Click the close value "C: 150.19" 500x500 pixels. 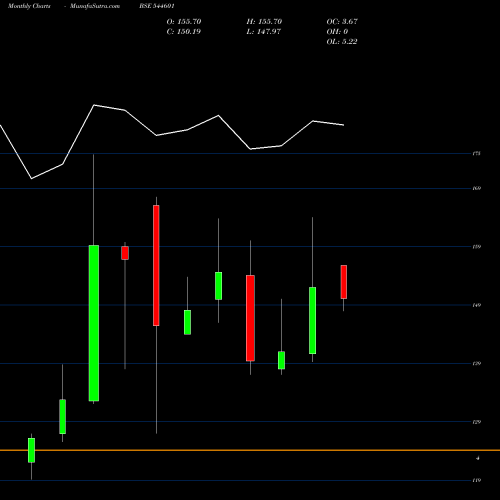coord(184,32)
